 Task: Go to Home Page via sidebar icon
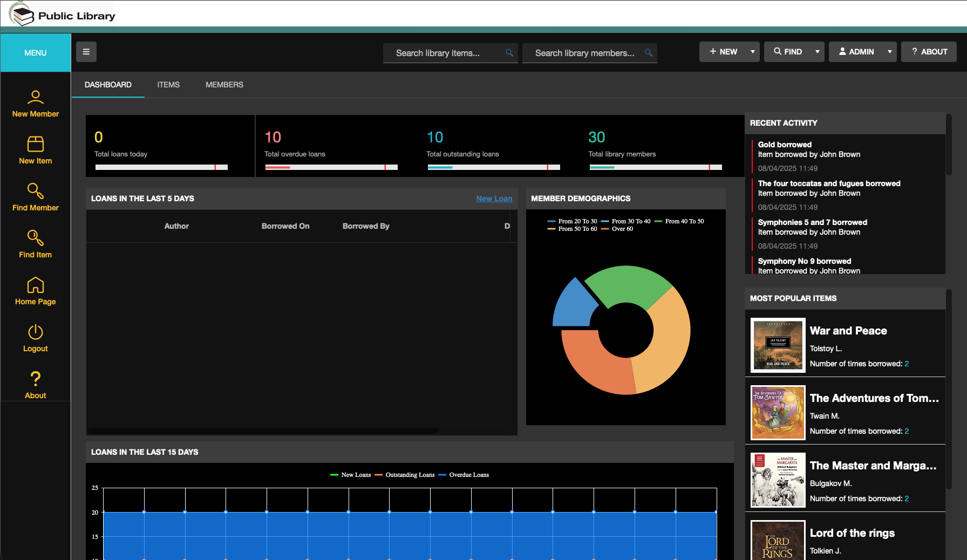[x=35, y=285]
